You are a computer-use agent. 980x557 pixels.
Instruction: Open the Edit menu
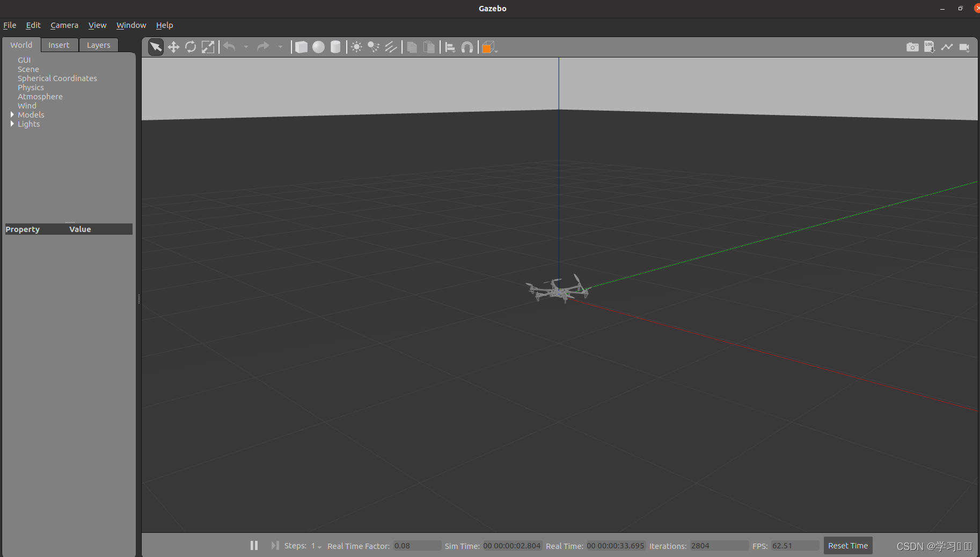(33, 25)
